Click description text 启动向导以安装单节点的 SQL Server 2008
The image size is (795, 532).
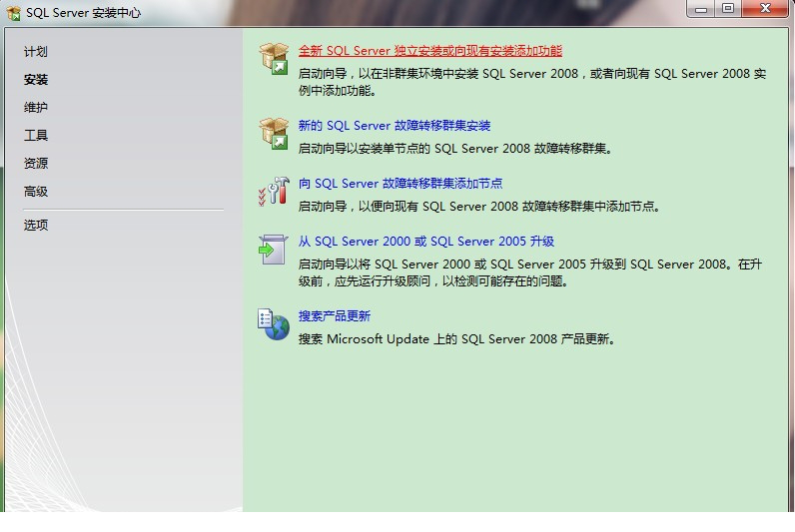pyautogui.click(x=455, y=149)
